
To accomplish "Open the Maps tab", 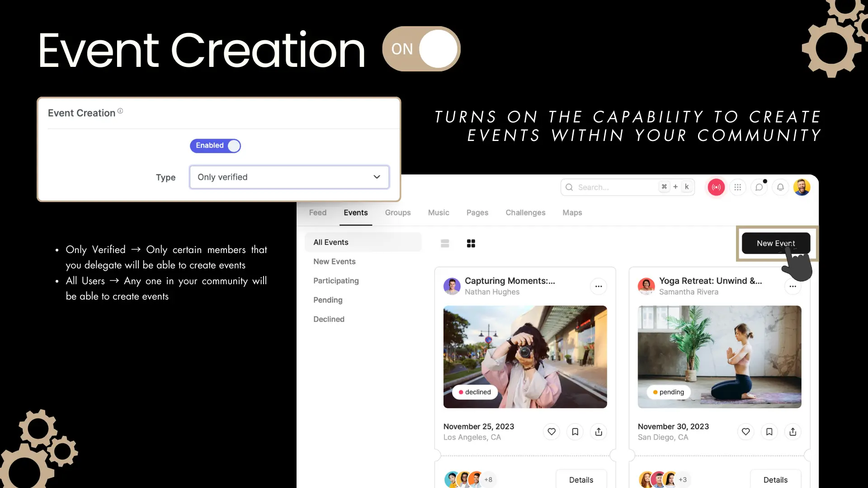I will coord(572,212).
